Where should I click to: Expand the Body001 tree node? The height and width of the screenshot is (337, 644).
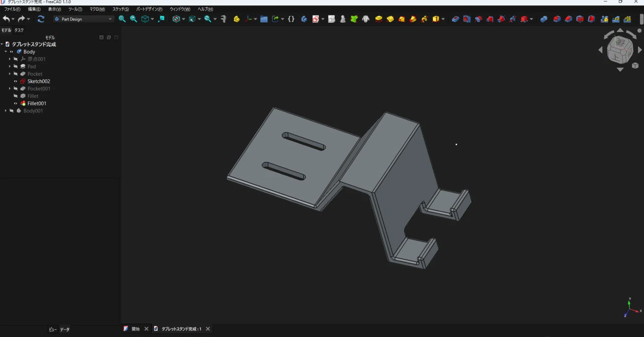[6, 111]
